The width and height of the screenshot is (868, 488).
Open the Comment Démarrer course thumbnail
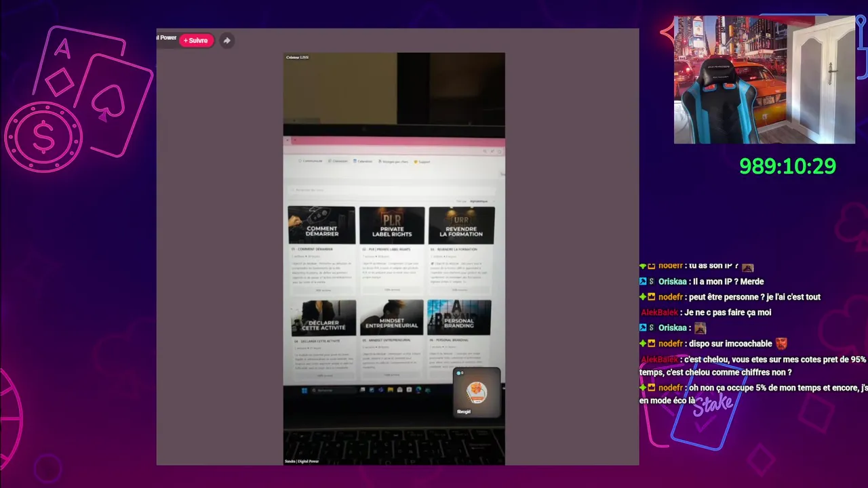pos(321,225)
